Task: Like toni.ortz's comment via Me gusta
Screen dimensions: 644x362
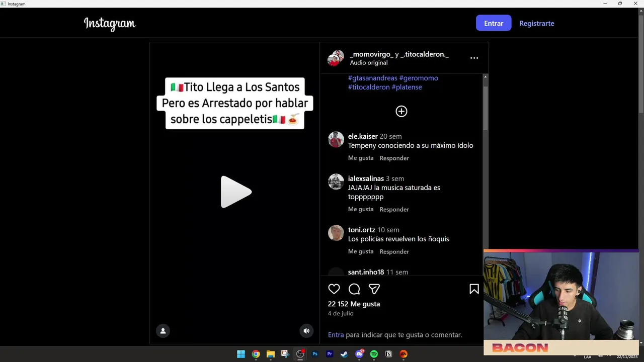Action: (x=361, y=251)
